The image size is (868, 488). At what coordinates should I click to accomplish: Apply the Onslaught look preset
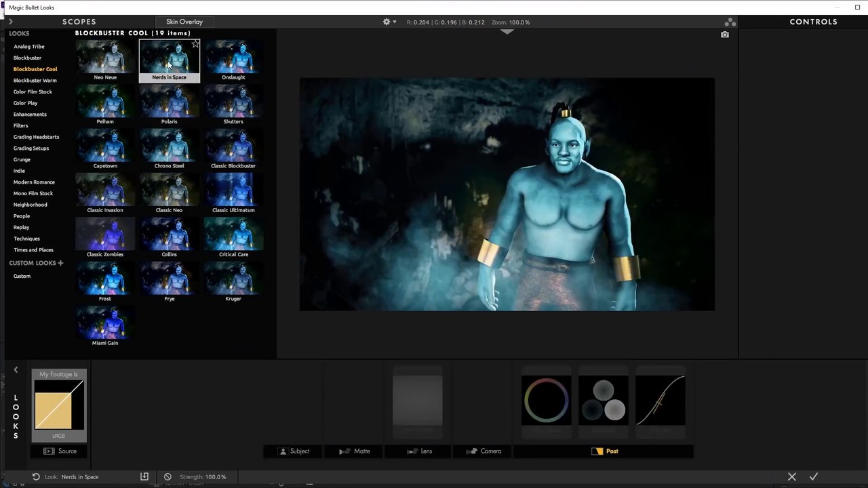tap(233, 60)
